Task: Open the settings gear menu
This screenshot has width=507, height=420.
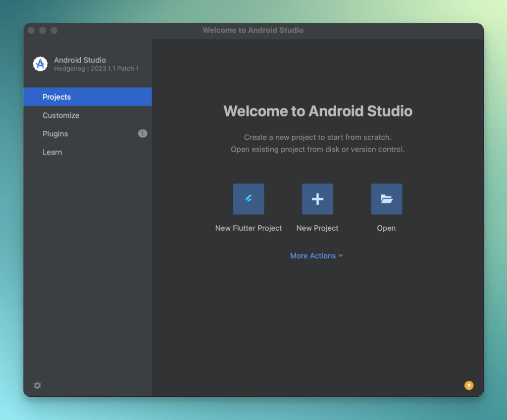Action: click(38, 385)
